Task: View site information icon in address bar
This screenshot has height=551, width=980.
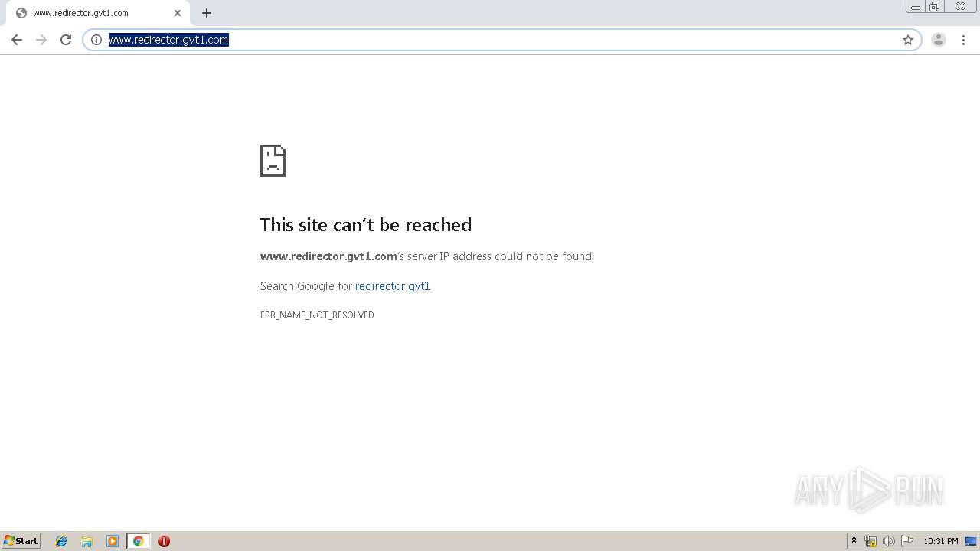Action: coord(96,40)
